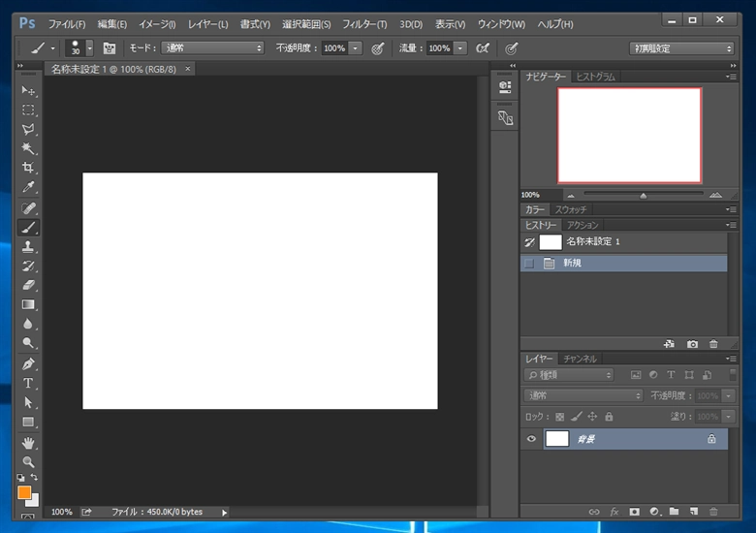The image size is (756, 533).
Task: Select the Gradient tool
Action: pos(28,304)
